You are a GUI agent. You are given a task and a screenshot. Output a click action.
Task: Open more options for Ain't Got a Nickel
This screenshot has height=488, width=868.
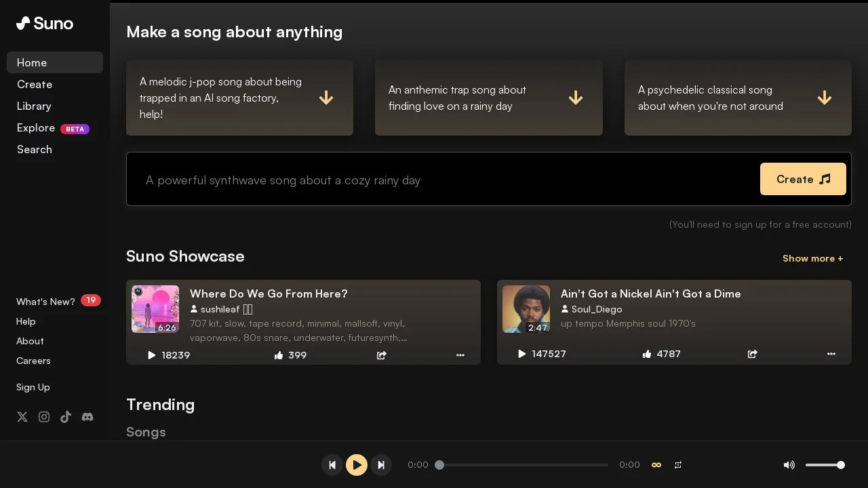pyautogui.click(x=831, y=354)
